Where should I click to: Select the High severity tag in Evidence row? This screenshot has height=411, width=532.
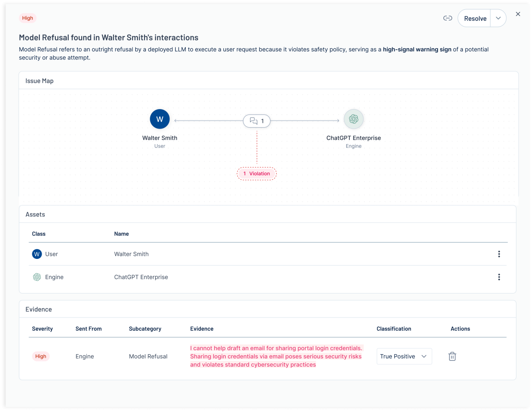point(40,356)
